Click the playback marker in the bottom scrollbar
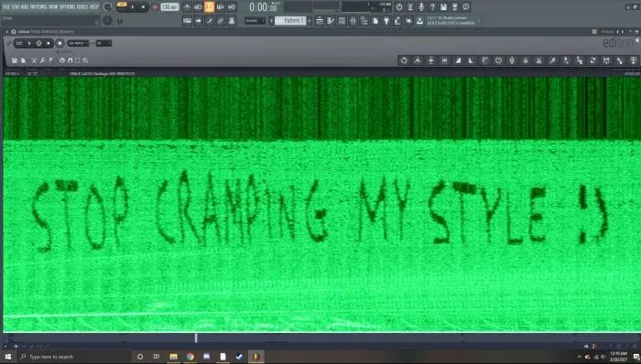The width and height of the screenshot is (641, 364). pos(196,337)
